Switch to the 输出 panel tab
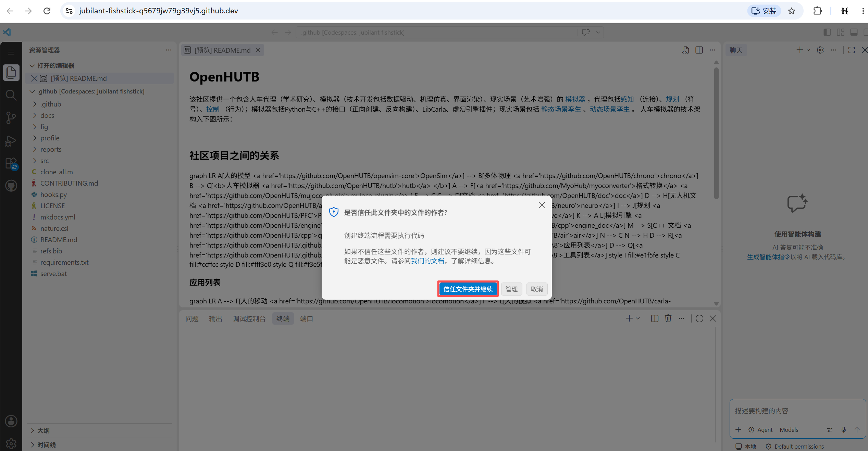Image resolution: width=868 pixels, height=451 pixels. point(215,319)
